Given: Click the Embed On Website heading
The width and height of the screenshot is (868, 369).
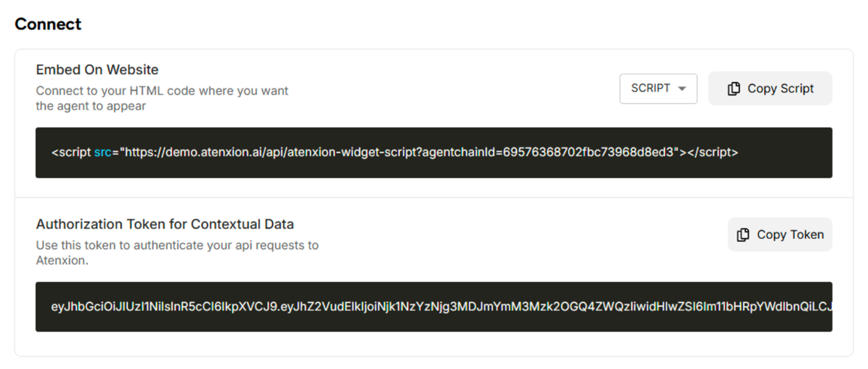Looking at the screenshot, I should (x=97, y=70).
